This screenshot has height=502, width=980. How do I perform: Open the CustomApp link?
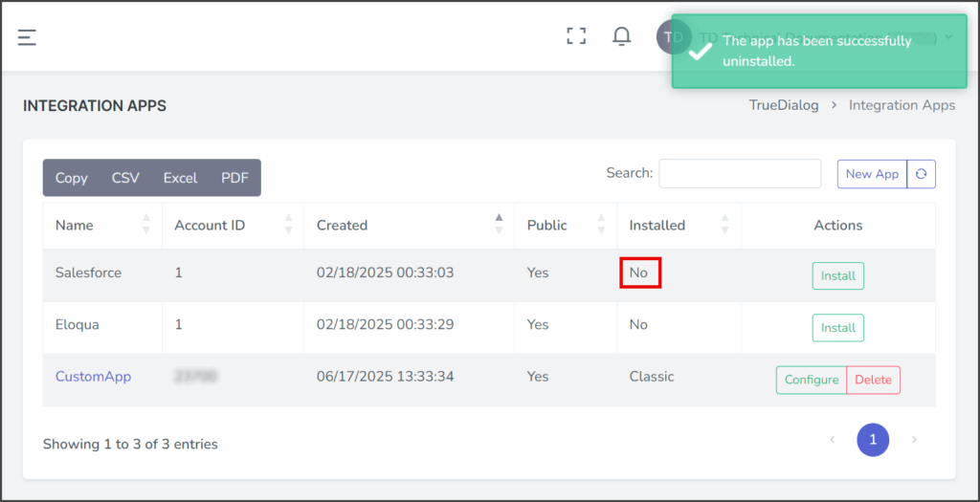pos(93,377)
